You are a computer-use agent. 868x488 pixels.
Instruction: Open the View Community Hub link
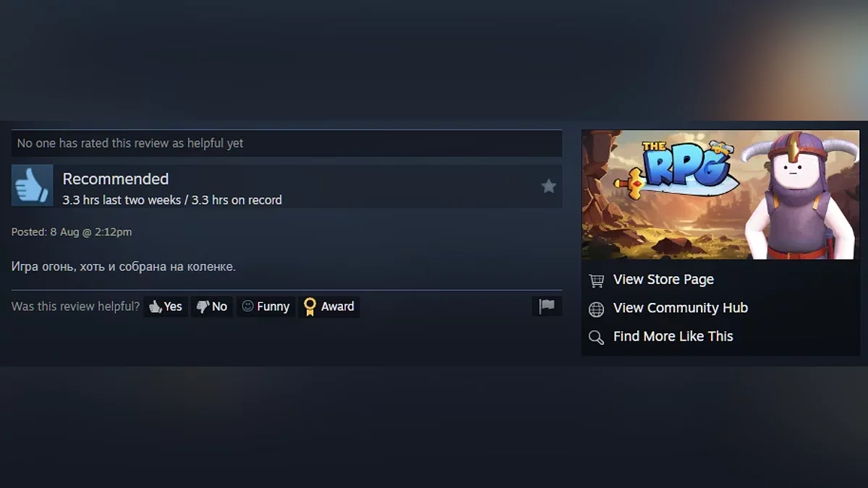pos(681,308)
